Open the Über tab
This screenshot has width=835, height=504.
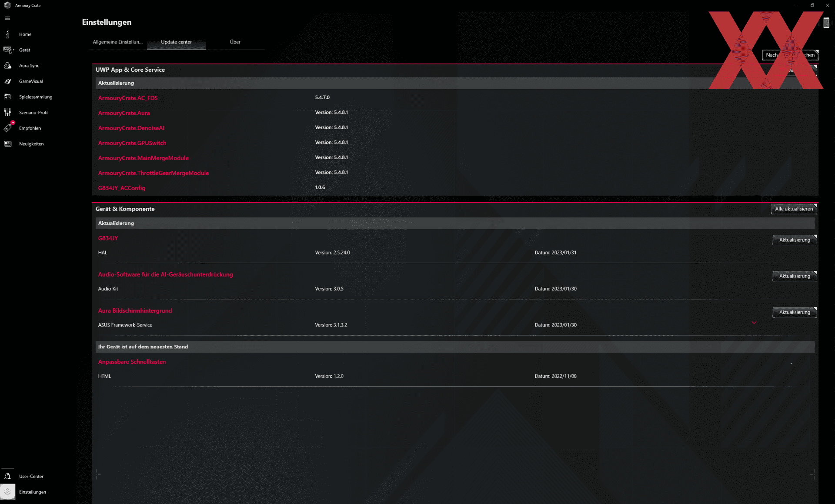pos(235,42)
